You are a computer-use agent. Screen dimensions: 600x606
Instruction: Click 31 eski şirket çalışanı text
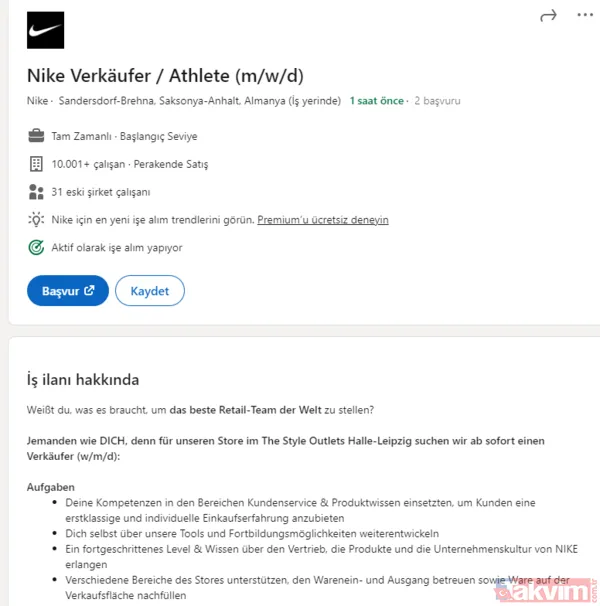pyautogui.click(x=101, y=192)
